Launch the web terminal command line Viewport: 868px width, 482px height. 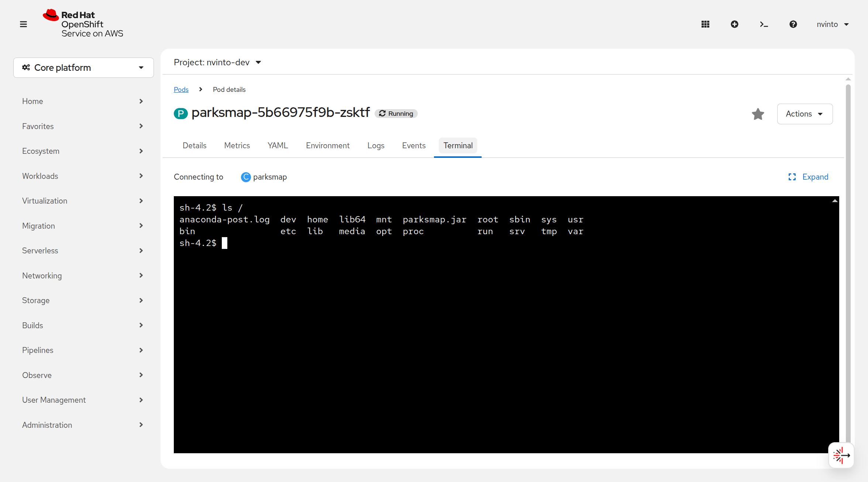764,24
